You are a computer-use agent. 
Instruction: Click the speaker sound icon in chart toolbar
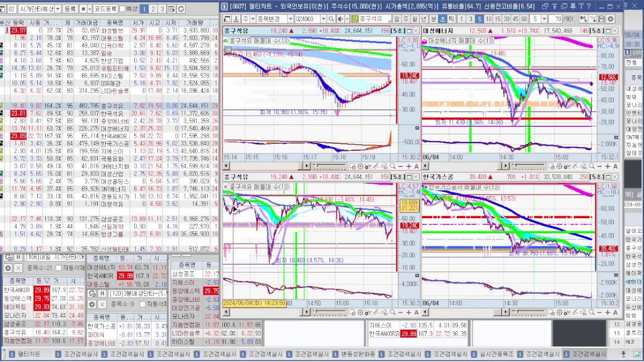click(x=341, y=19)
